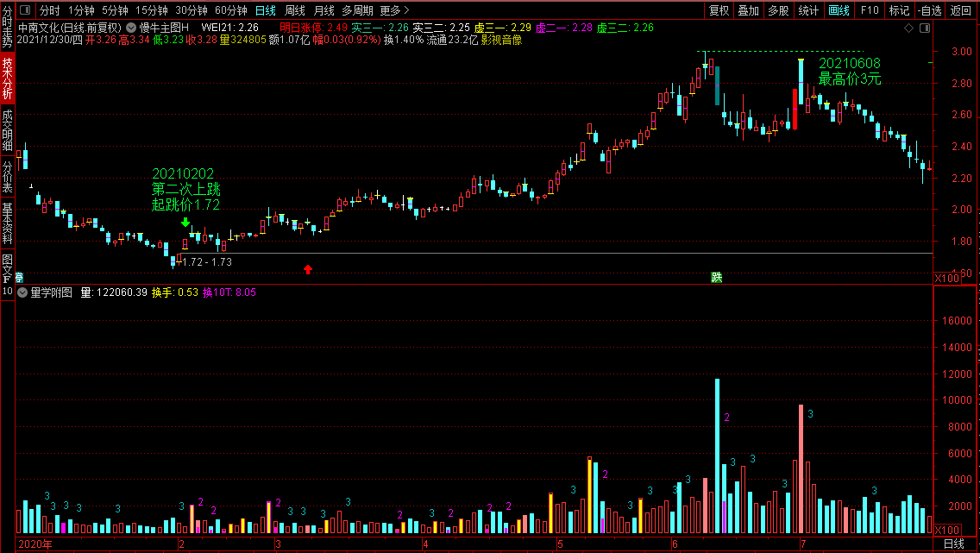Toggle the left panel layout icon
This screenshot has height=553, width=980.
point(25,10)
